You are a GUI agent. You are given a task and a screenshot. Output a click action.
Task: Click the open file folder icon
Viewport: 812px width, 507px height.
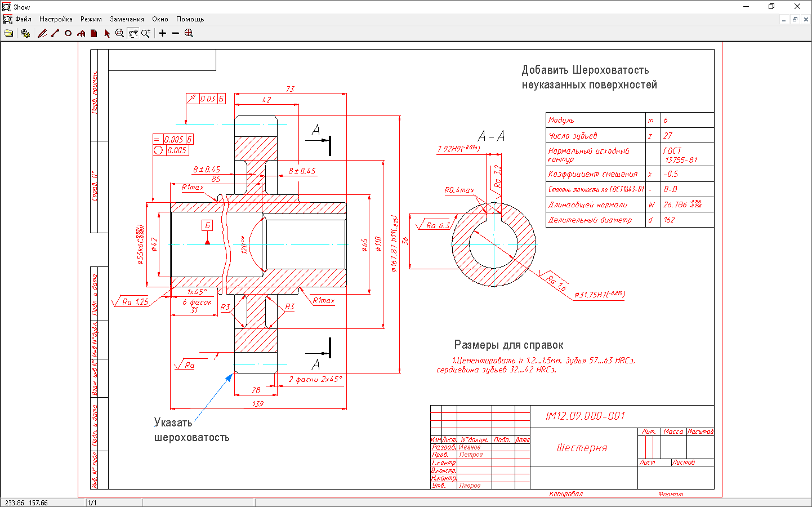tap(8, 33)
